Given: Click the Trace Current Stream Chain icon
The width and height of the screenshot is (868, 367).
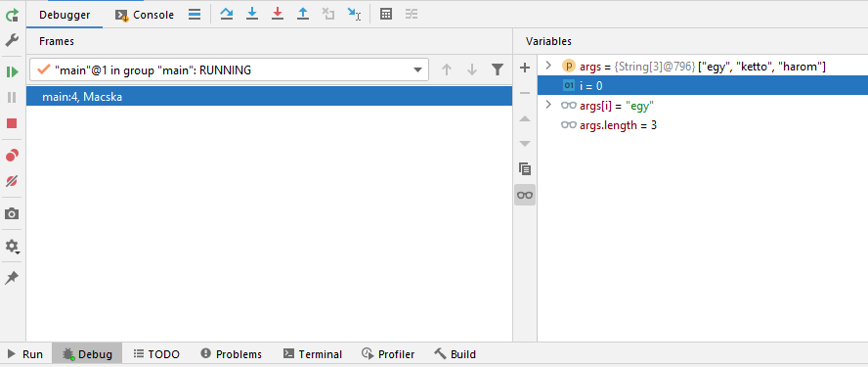Looking at the screenshot, I should pyautogui.click(x=412, y=15).
